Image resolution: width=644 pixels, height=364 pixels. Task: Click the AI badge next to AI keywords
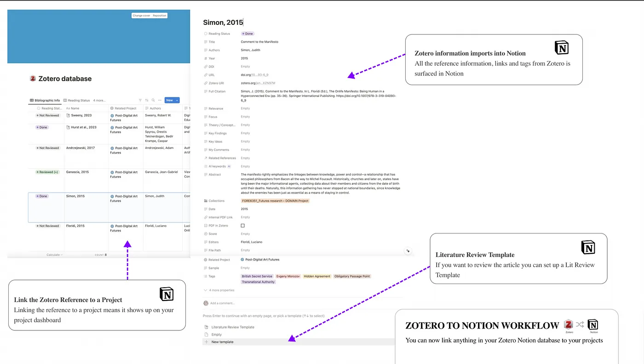(229, 166)
